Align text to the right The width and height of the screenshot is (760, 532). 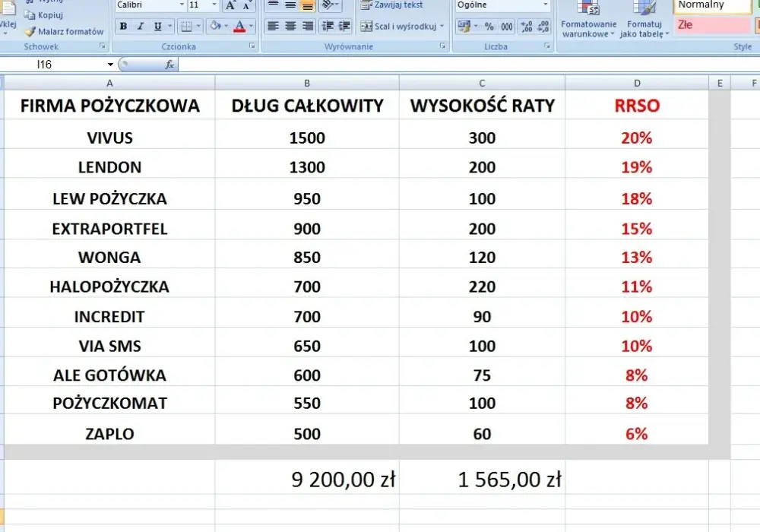tap(307, 26)
